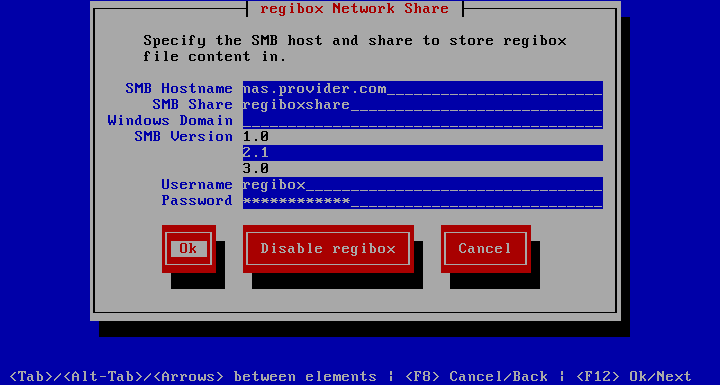This screenshot has height=385, width=720.
Task: Click the masked Password field
Action: tap(422, 201)
